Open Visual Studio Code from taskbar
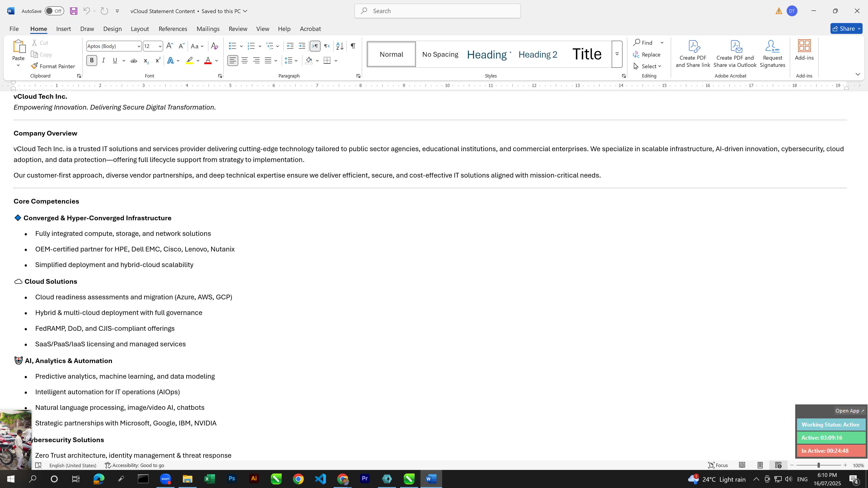868x488 pixels. click(x=321, y=479)
